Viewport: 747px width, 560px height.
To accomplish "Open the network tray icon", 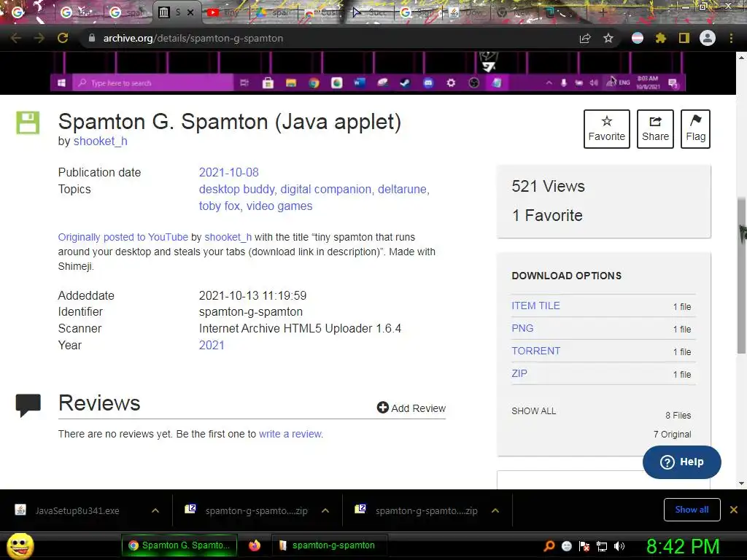I will (602, 546).
